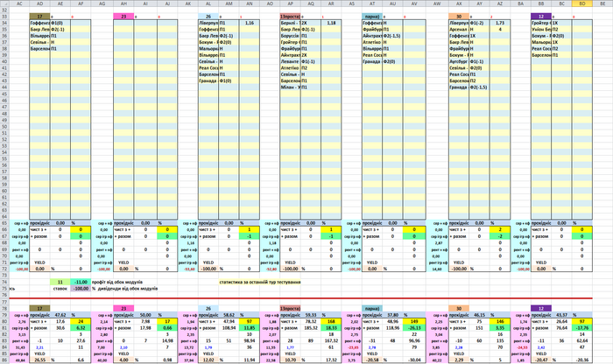Select row header 86
This screenshot has width=613, height=364.
[4, 360]
